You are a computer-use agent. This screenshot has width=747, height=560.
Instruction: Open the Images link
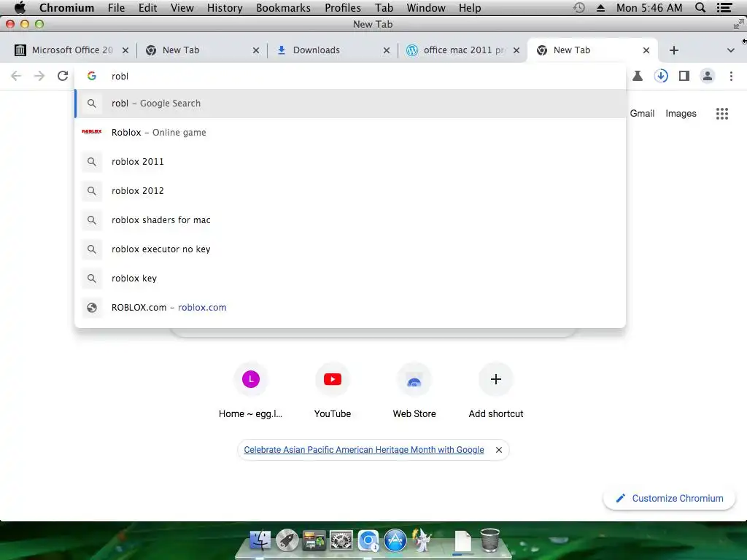681,113
